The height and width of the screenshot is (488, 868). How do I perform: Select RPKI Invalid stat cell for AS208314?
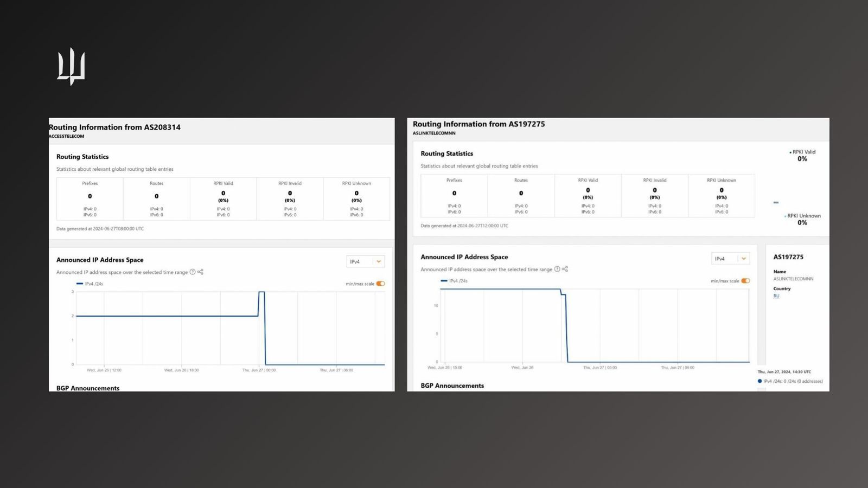(x=290, y=198)
